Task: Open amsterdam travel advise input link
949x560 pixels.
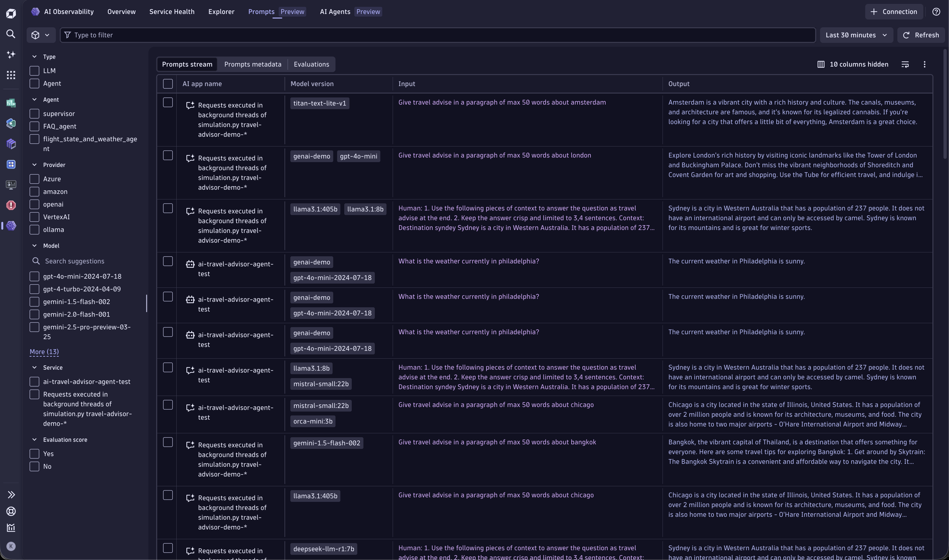Action: coord(502,103)
